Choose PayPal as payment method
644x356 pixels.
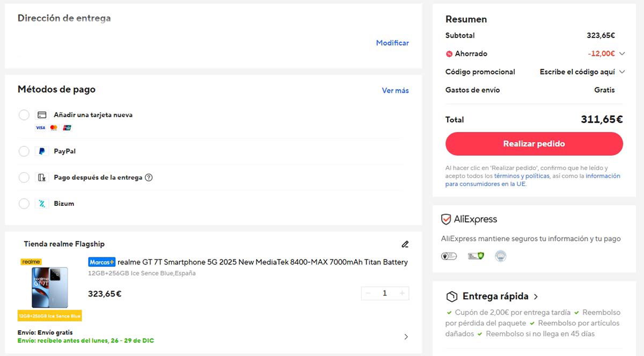tap(24, 151)
